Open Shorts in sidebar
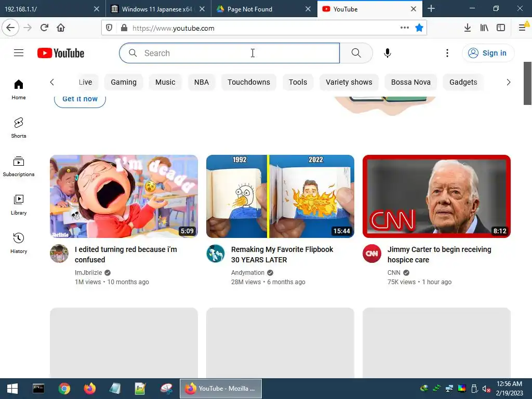Viewport: 532px width, 399px height. click(x=19, y=128)
